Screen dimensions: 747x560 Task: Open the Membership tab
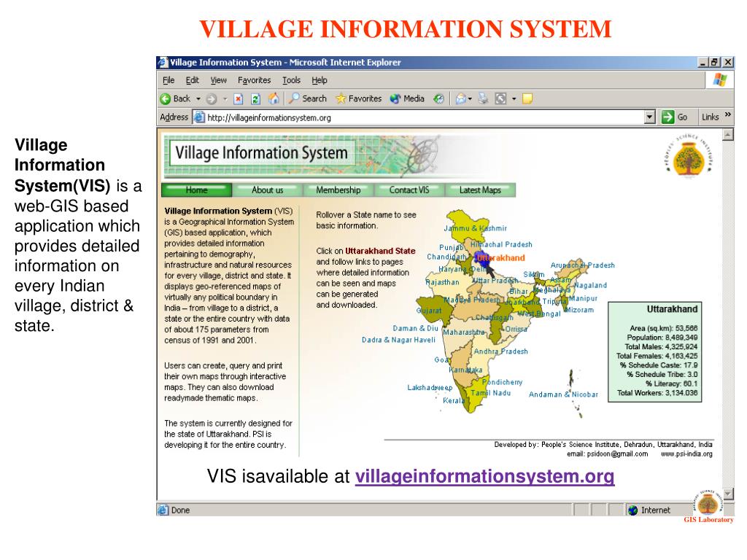[338, 190]
